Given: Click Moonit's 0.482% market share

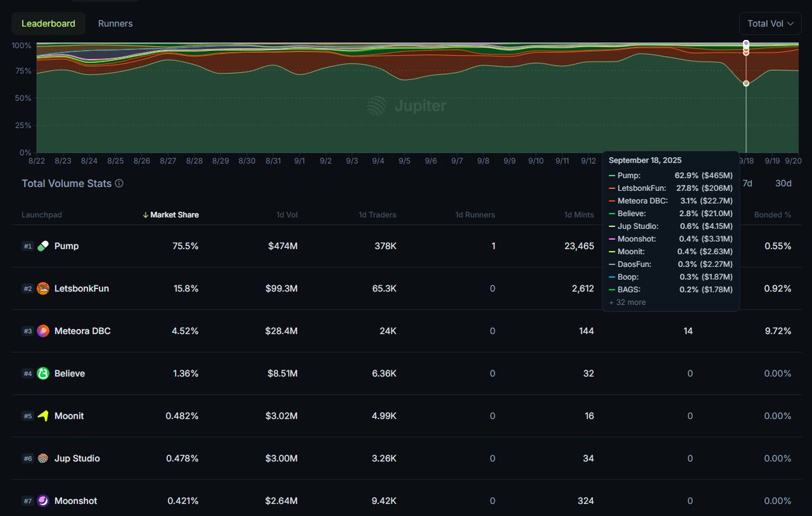Looking at the screenshot, I should [x=182, y=416].
